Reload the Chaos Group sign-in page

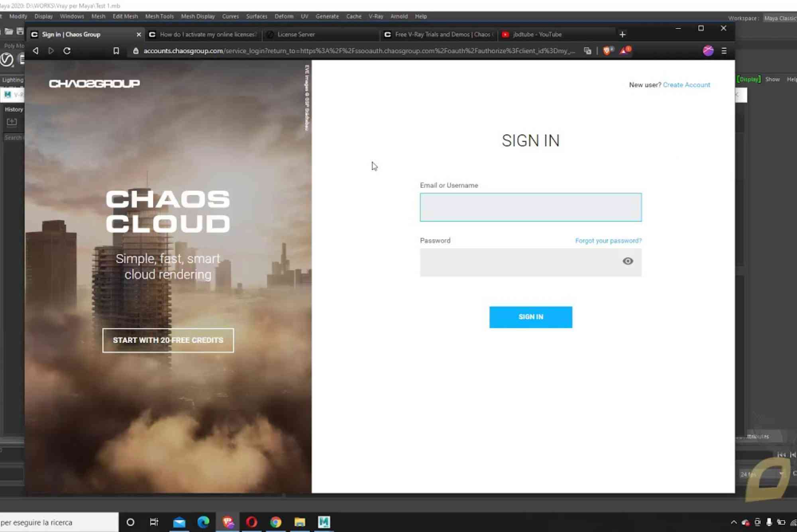pos(67,51)
